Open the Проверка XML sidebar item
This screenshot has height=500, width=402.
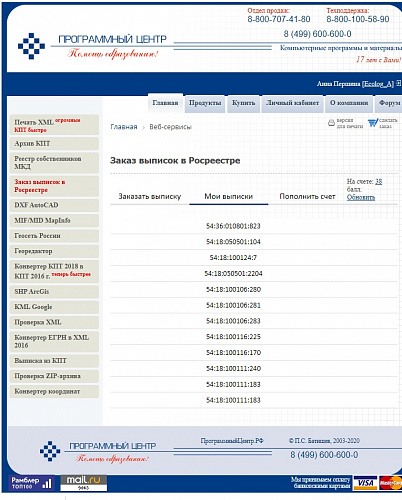tap(54, 323)
